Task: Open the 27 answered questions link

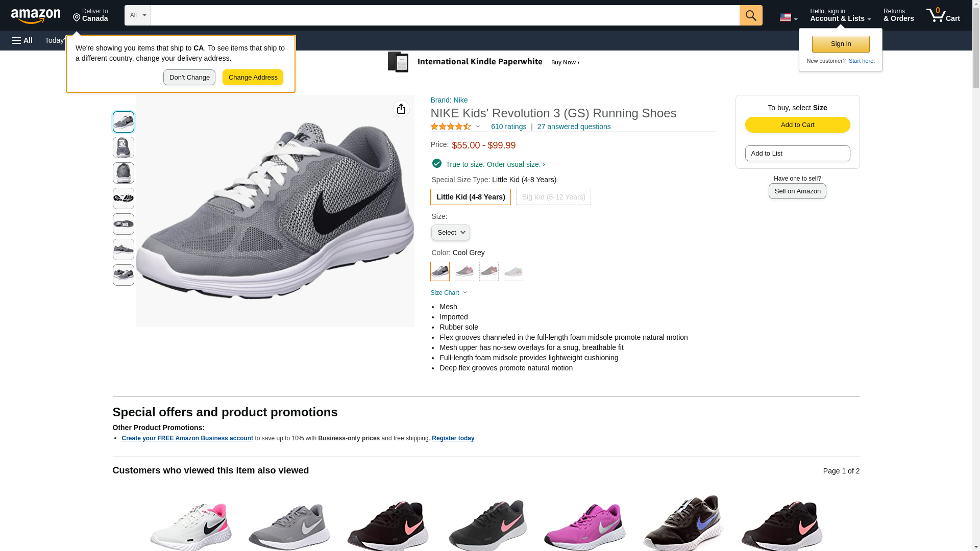Action: coord(574,127)
